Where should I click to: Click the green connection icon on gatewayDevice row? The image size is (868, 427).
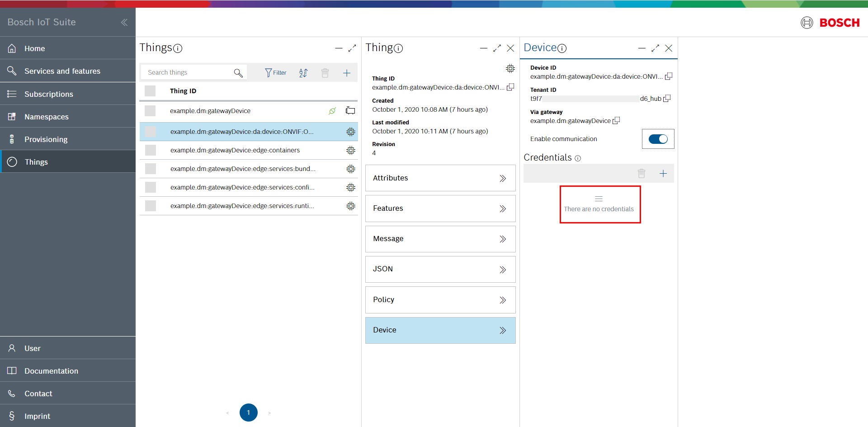coord(332,111)
